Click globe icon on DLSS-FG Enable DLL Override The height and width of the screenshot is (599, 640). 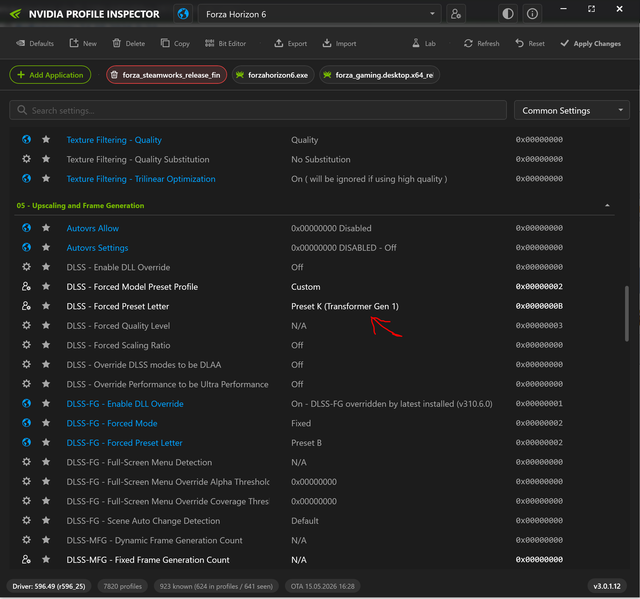(27, 404)
